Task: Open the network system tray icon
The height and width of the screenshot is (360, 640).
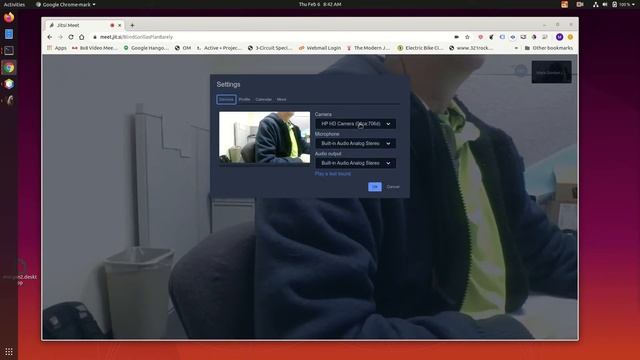Action: coord(596,4)
